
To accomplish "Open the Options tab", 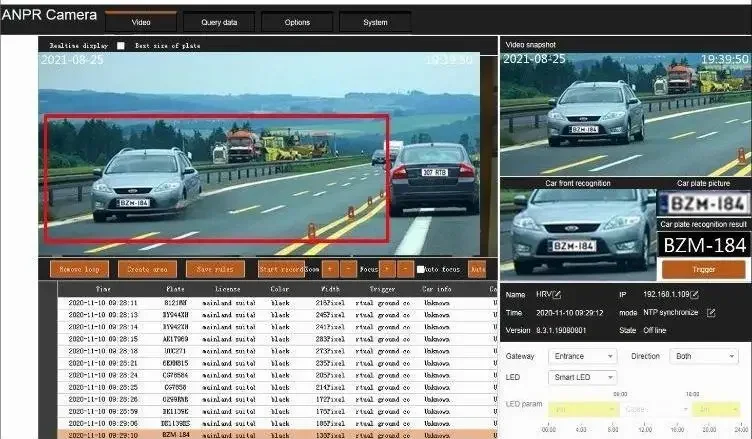I will pyautogui.click(x=297, y=22).
